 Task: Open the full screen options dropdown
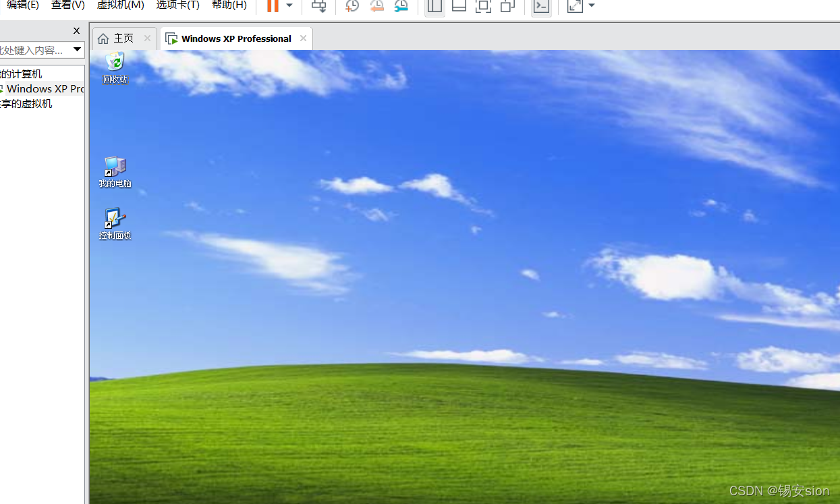[x=591, y=6]
